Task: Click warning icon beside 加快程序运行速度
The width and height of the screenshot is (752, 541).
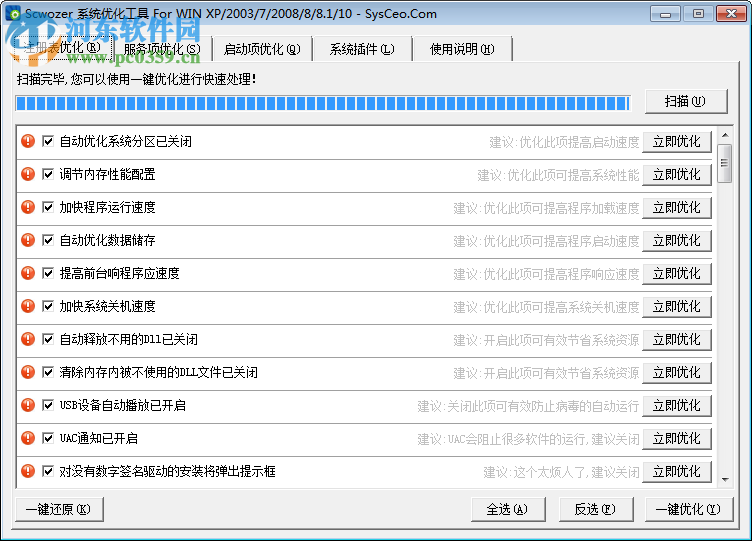Action: tap(28, 207)
